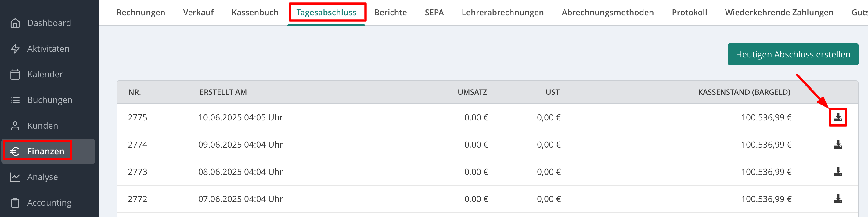The image size is (868, 217).
Task: Download daily closing number 2772
Action: pyautogui.click(x=838, y=199)
